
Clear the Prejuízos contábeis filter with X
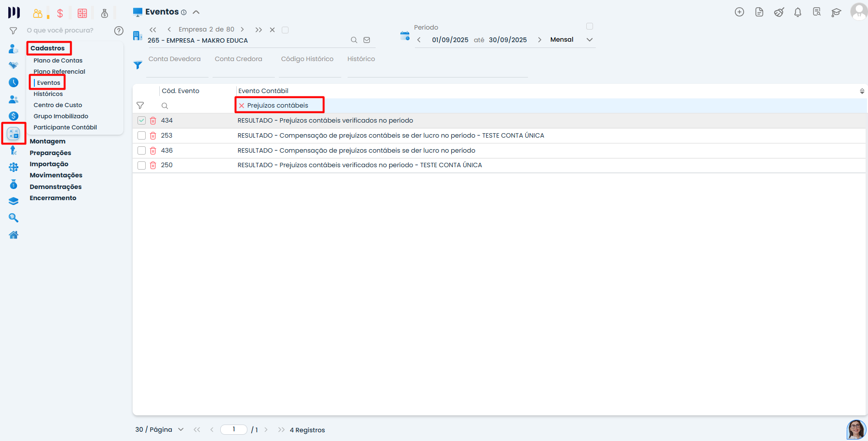click(242, 106)
